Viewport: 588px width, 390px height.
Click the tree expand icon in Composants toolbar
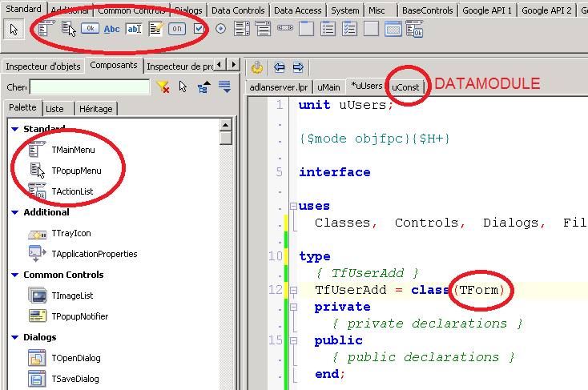click(x=203, y=87)
